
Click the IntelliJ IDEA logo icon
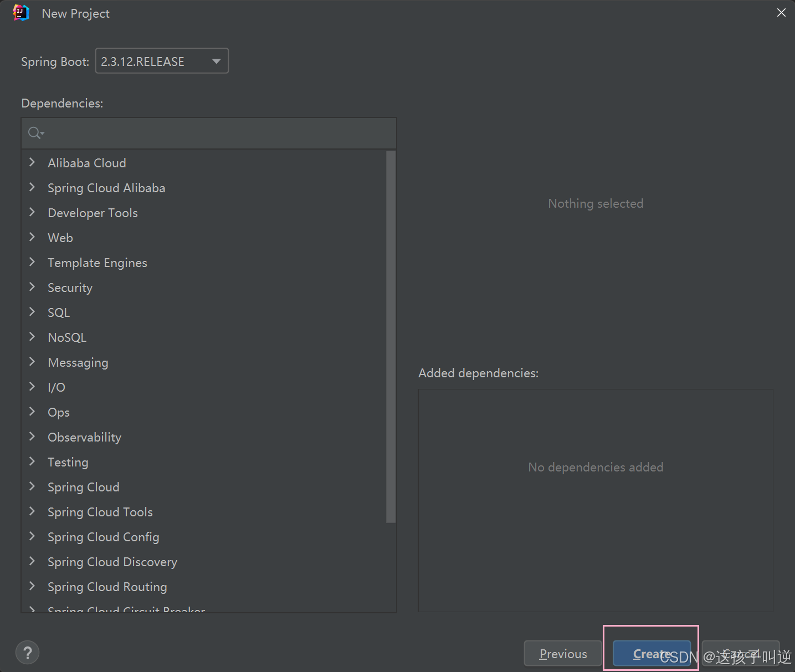pos(20,13)
